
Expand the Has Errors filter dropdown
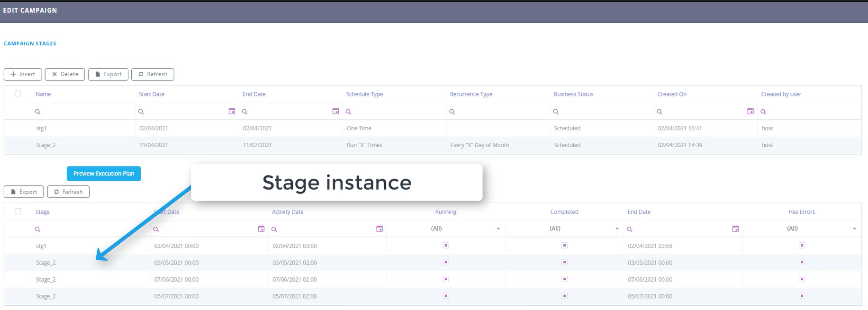854,229
